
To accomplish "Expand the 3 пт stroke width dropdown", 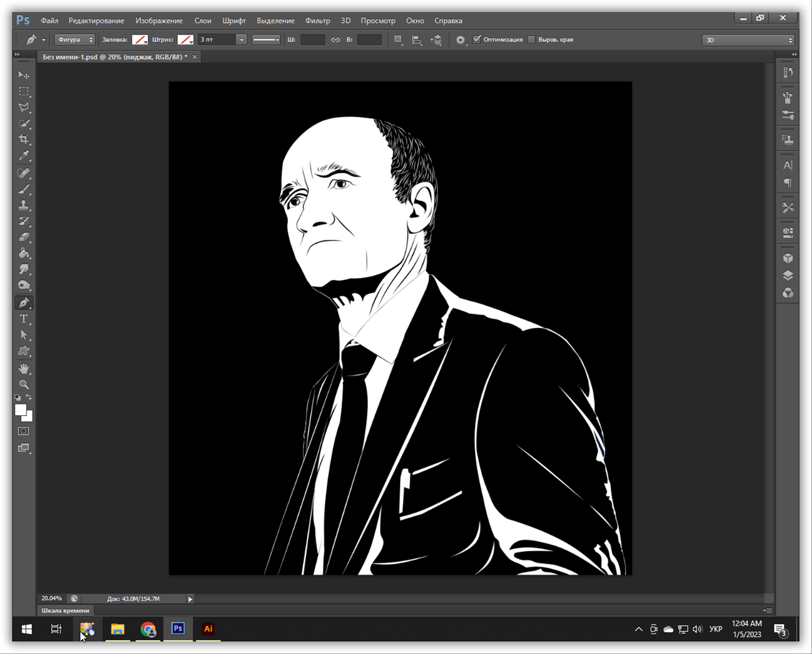I will (x=242, y=40).
